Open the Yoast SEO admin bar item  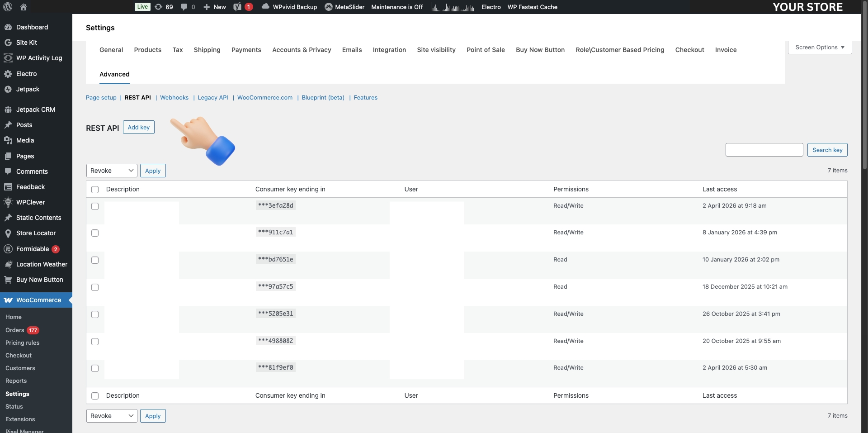pyautogui.click(x=242, y=7)
